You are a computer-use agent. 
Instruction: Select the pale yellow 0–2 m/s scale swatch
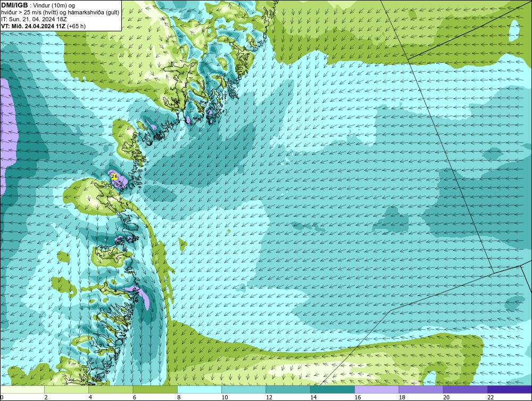[x=22, y=389]
